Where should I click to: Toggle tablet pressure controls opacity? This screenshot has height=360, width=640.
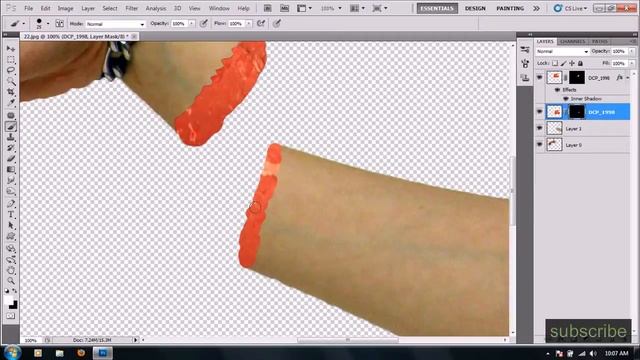(204, 24)
